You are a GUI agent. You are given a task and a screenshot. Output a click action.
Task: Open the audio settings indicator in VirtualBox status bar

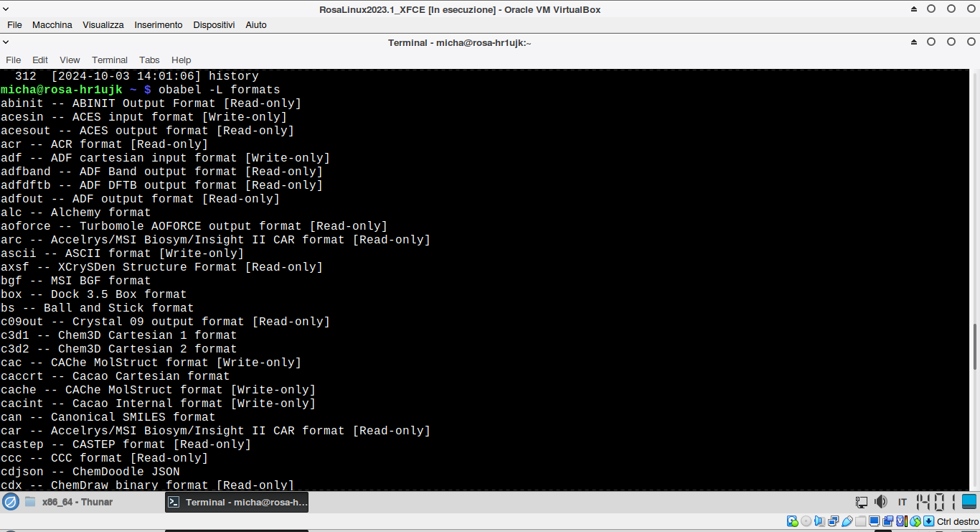[820, 521]
